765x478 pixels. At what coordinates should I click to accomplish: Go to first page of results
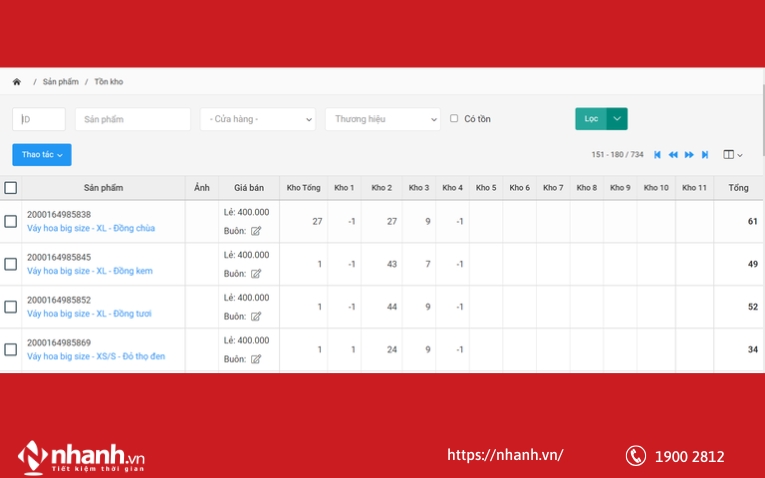point(657,155)
